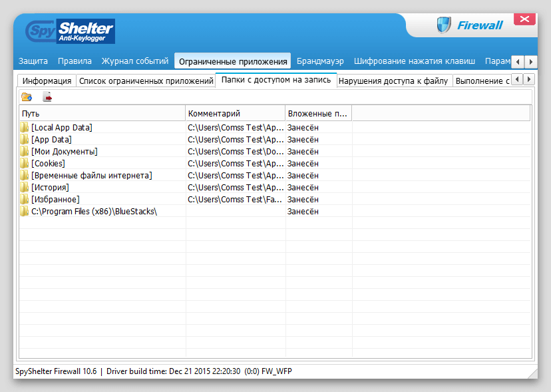Click folder icon of Cookies row

point(24,163)
